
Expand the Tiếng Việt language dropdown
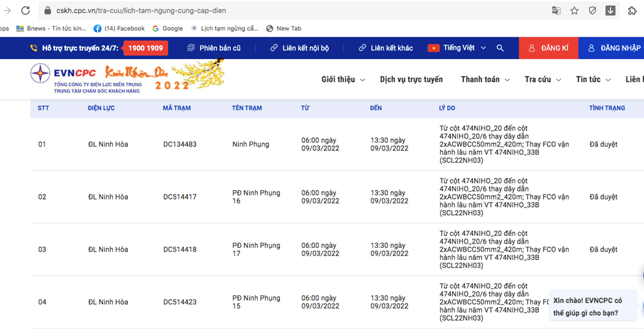coord(457,48)
